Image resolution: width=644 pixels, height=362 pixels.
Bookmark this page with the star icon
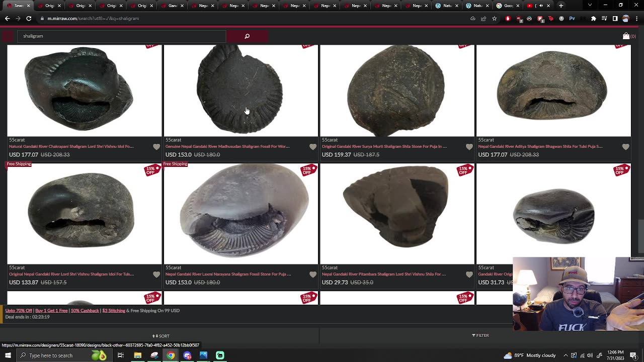click(494, 19)
